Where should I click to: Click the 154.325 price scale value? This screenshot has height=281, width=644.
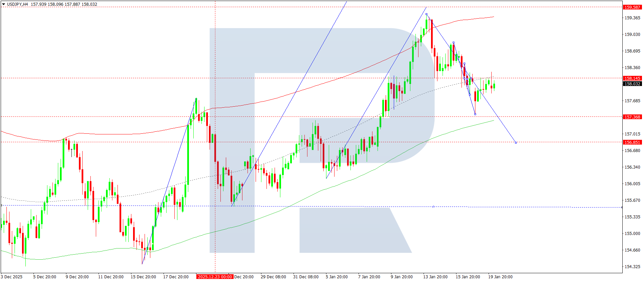coord(632,266)
